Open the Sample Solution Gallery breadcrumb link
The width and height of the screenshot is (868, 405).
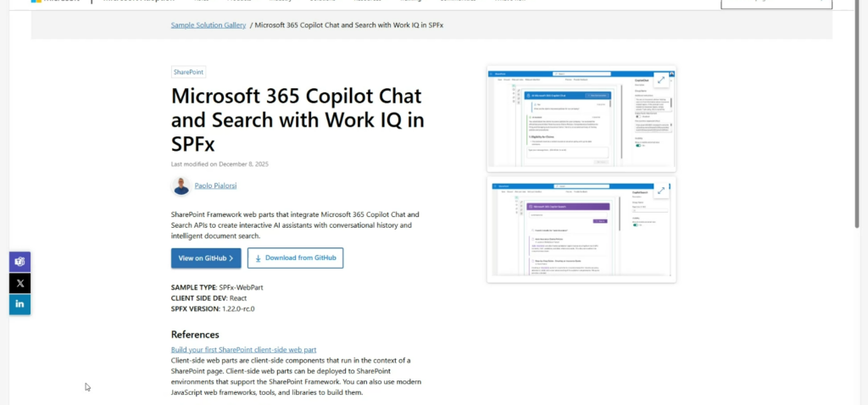[209, 25]
